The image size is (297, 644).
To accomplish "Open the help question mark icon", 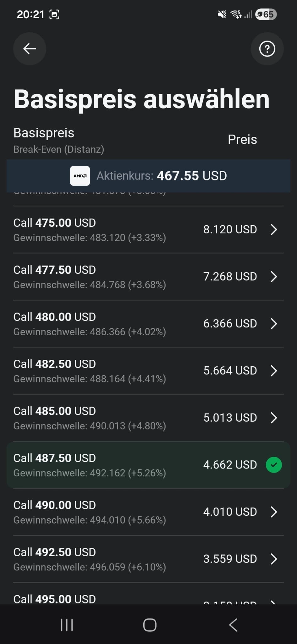I will [x=267, y=49].
